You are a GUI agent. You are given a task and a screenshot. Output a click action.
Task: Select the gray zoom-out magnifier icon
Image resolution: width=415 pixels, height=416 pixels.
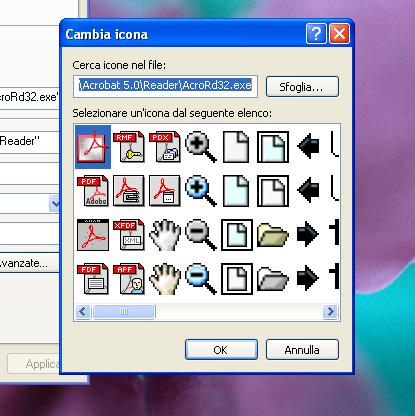(201, 235)
